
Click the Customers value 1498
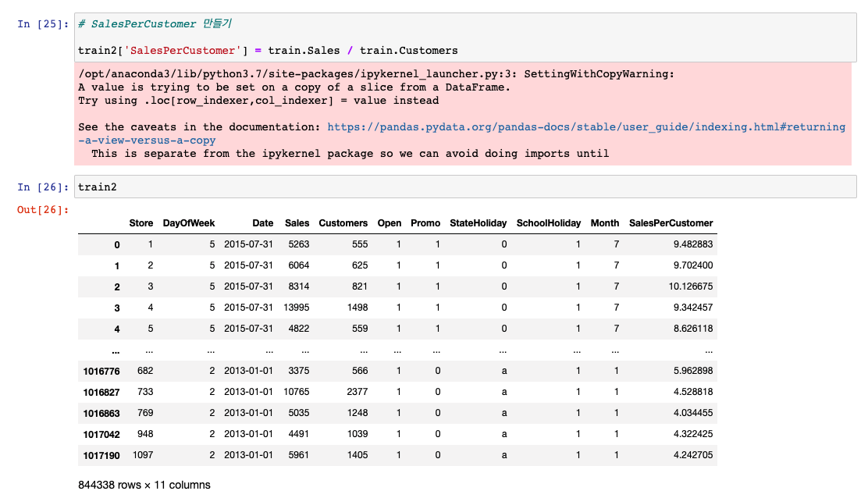pos(358,307)
